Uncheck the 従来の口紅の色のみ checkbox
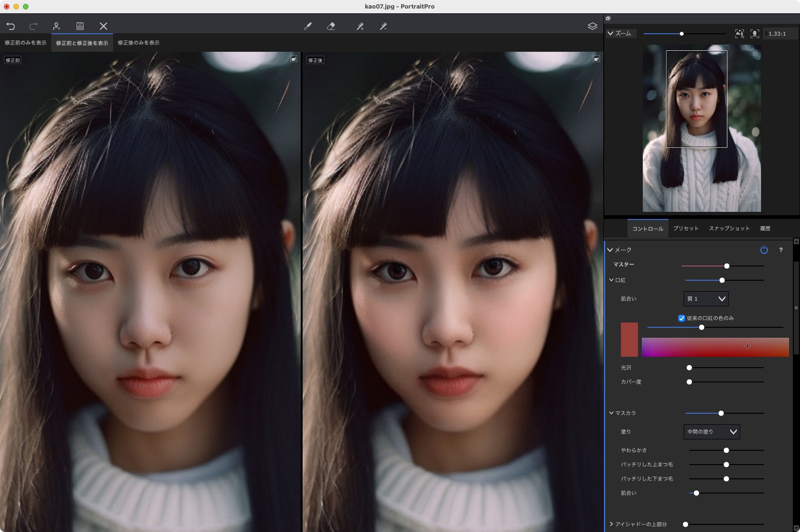 (x=682, y=318)
